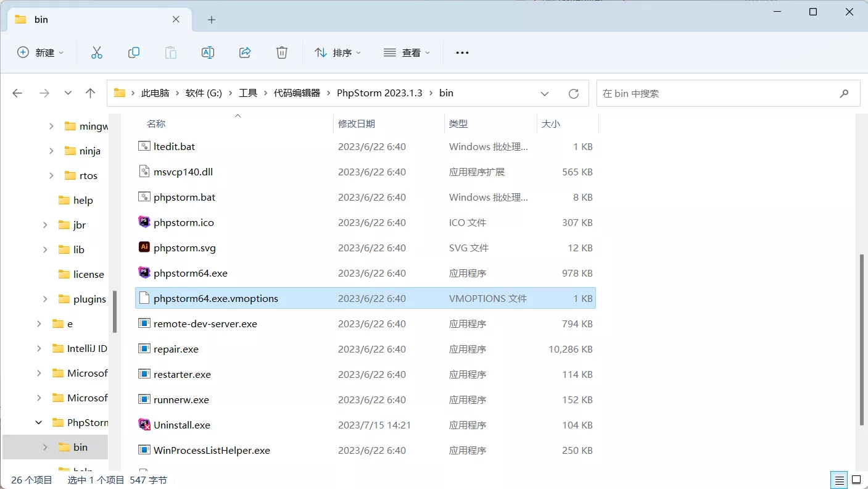Select the rtos folder in tree
Screen dimensions: 868x489
click(x=88, y=175)
